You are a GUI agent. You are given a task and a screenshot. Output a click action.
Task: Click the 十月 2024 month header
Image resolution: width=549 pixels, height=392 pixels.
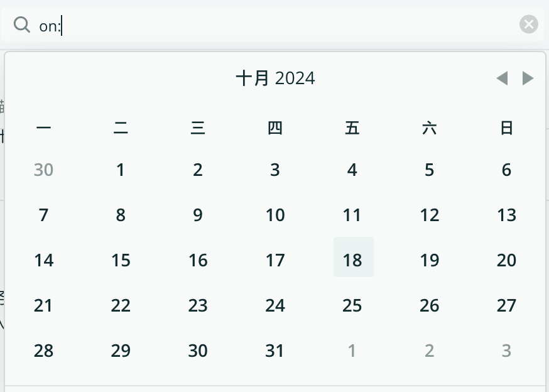click(x=275, y=78)
